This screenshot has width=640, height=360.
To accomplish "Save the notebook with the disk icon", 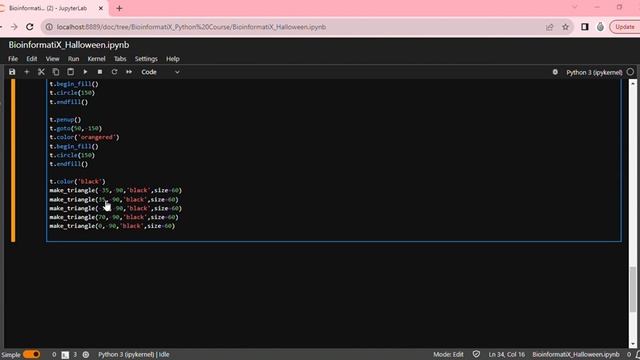I will pos(12,72).
